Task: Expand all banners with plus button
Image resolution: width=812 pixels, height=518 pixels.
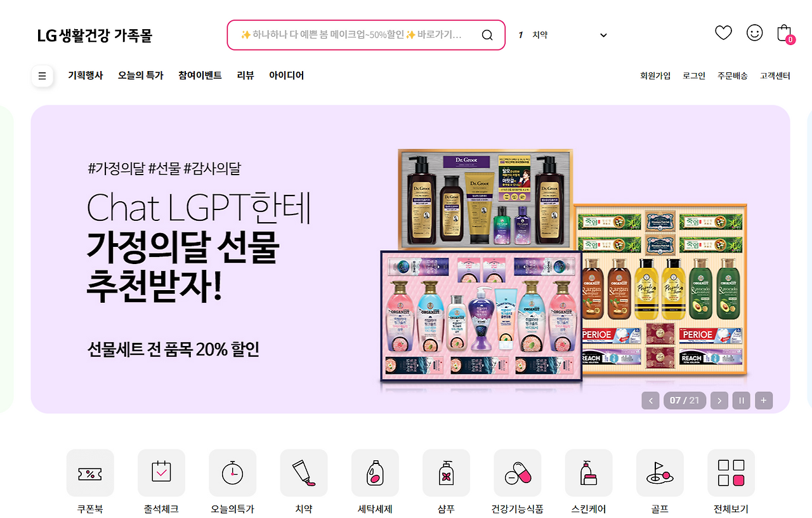Action: point(764,401)
